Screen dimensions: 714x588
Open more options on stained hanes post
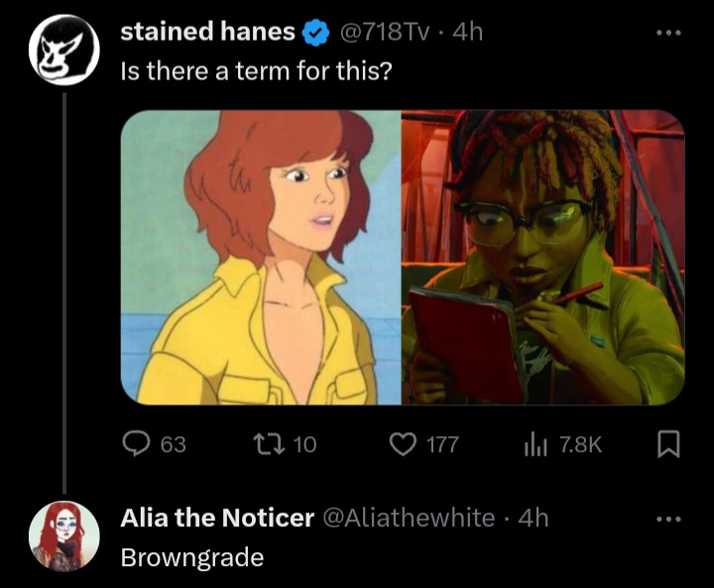669,32
